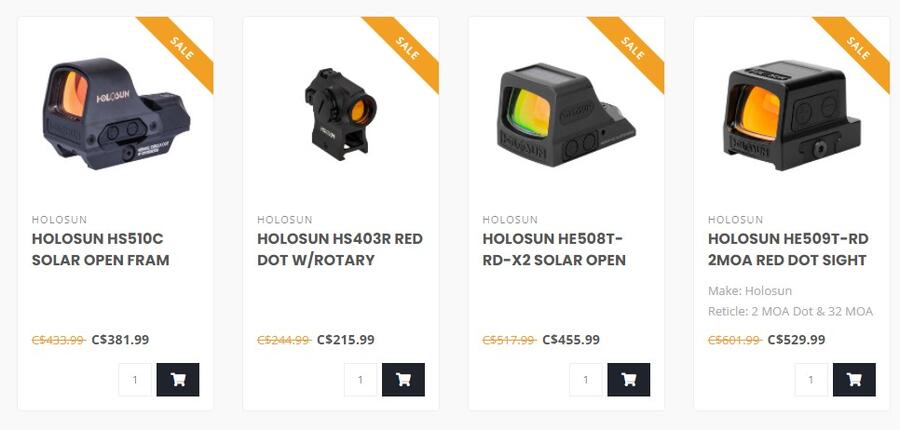The height and width of the screenshot is (430, 900).
Task: Add HE508T-RD-X2 to cart
Action: pos(629,379)
